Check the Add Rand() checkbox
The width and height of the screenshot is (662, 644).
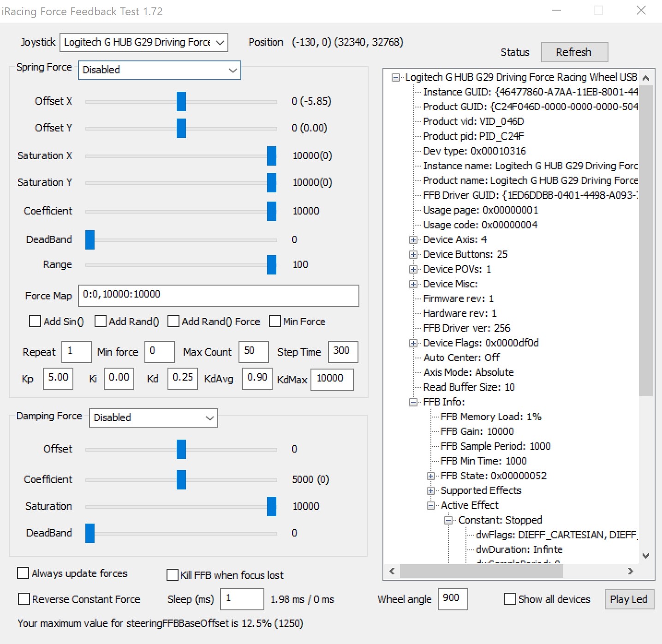[x=101, y=321]
